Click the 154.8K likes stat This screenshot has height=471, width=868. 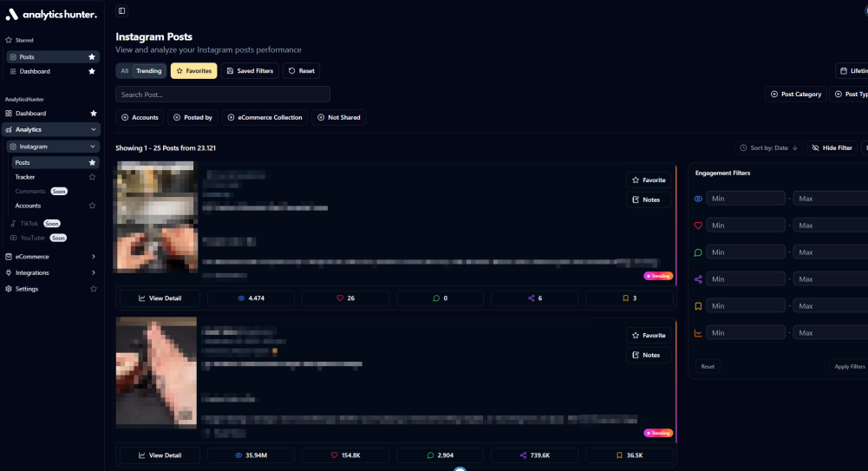pyautogui.click(x=345, y=455)
